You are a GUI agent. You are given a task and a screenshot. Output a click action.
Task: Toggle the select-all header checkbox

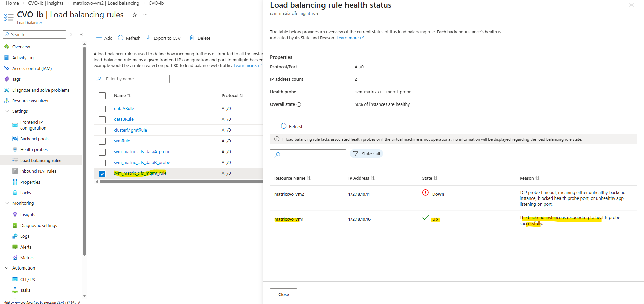coord(102,96)
